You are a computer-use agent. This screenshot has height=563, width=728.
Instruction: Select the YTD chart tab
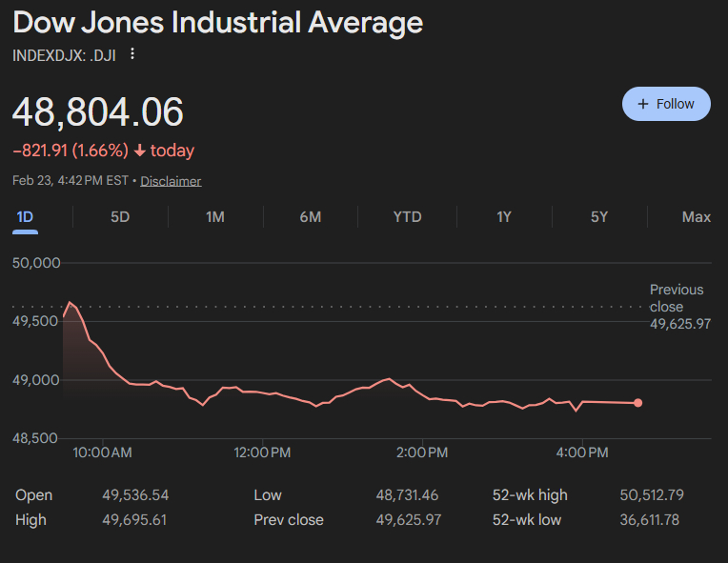click(x=407, y=217)
